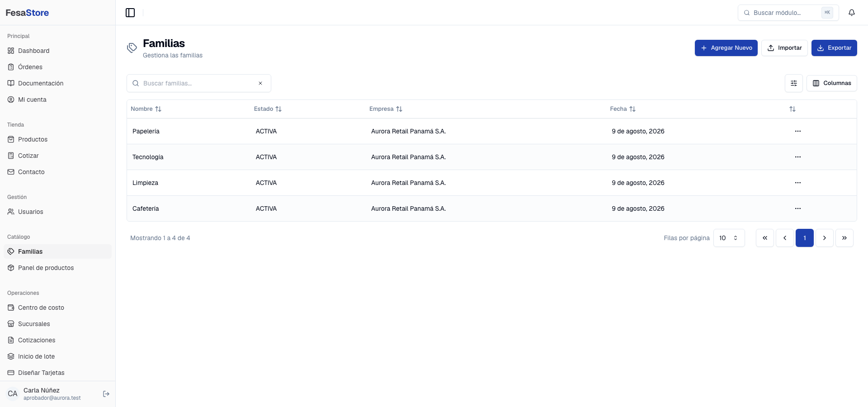The height and width of the screenshot is (407, 868).
Task: Click the aprobador@aurora.test email
Action: 52,398
